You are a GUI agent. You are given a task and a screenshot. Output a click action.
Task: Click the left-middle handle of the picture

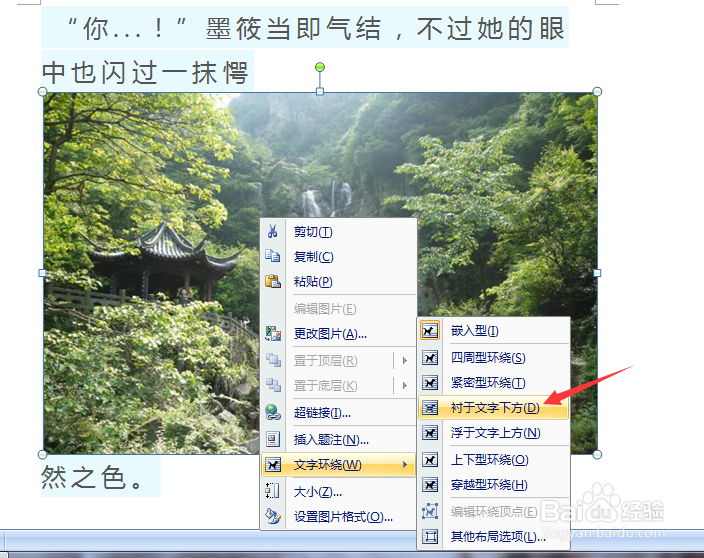tap(43, 273)
